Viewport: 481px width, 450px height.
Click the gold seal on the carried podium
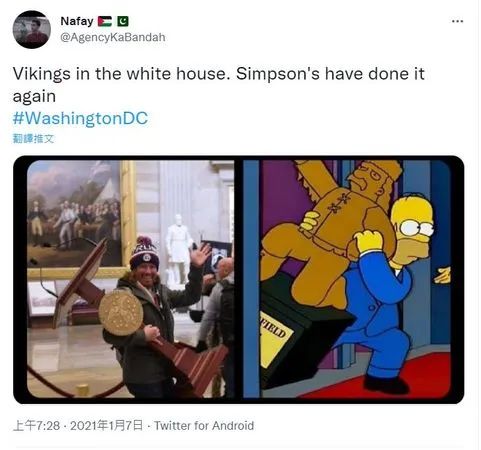[121, 312]
